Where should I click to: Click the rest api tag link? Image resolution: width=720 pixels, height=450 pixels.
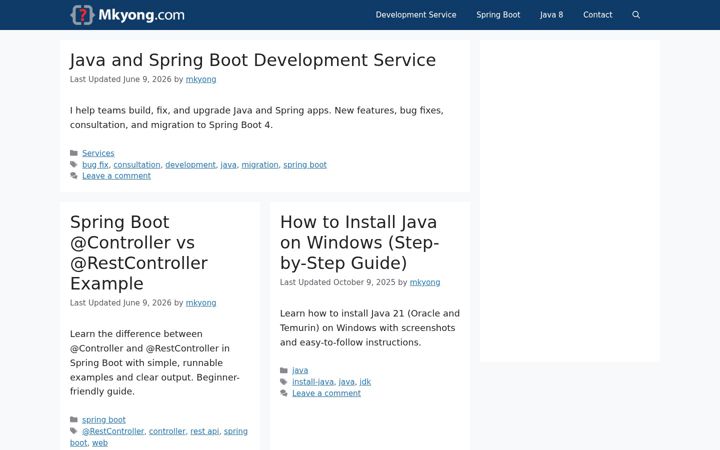point(205,431)
